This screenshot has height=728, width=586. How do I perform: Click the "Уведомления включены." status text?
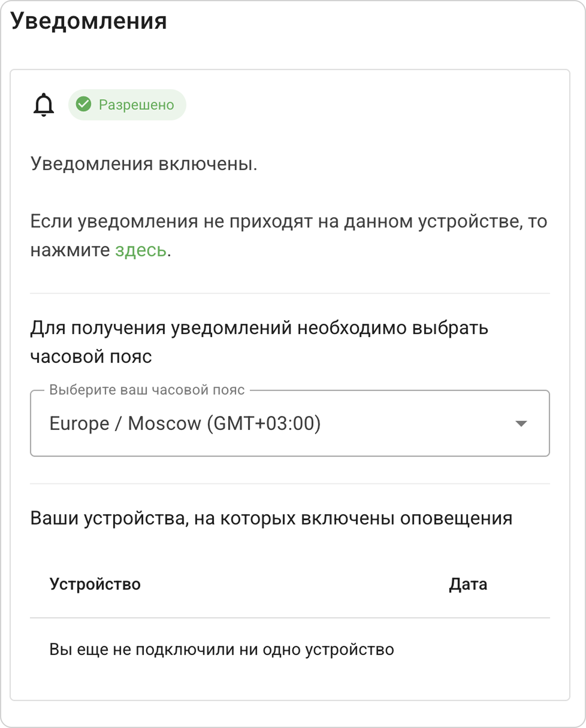tap(144, 164)
